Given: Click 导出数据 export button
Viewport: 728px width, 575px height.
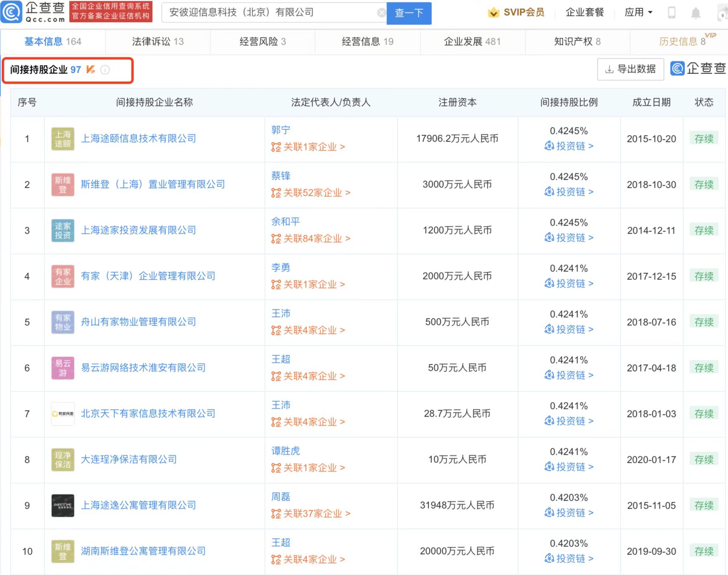Looking at the screenshot, I should pos(630,69).
